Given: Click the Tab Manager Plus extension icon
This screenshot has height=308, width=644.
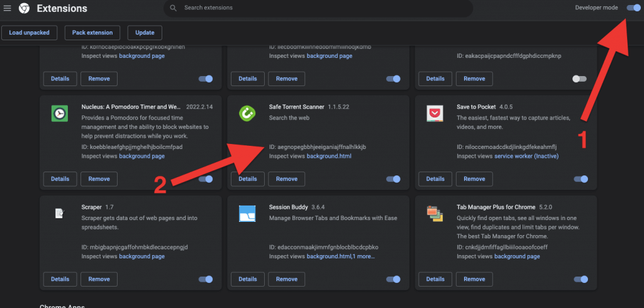Looking at the screenshot, I should [435, 214].
